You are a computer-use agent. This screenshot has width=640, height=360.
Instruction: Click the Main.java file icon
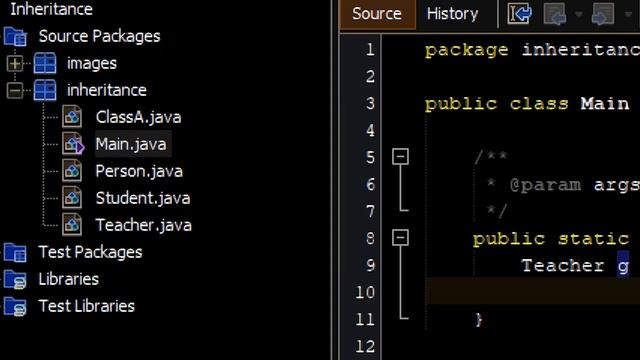tap(73, 144)
